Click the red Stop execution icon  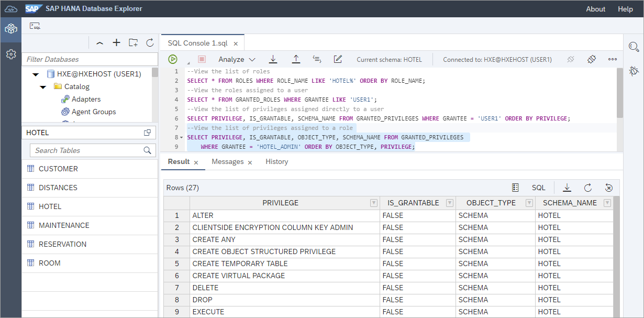(x=202, y=60)
